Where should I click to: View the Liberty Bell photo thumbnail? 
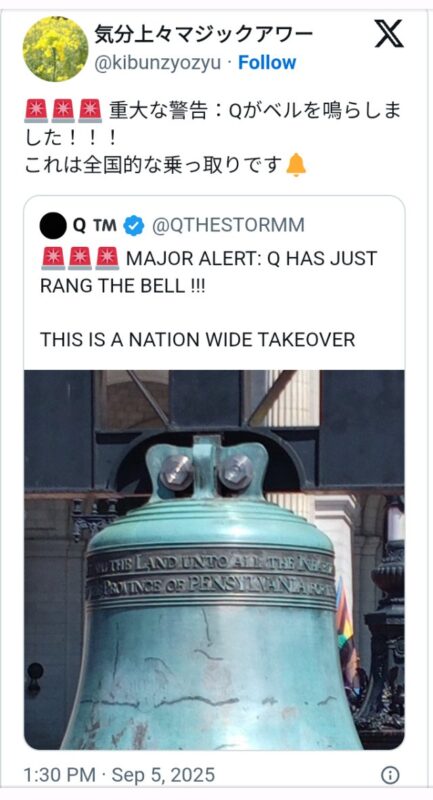pos(214,560)
